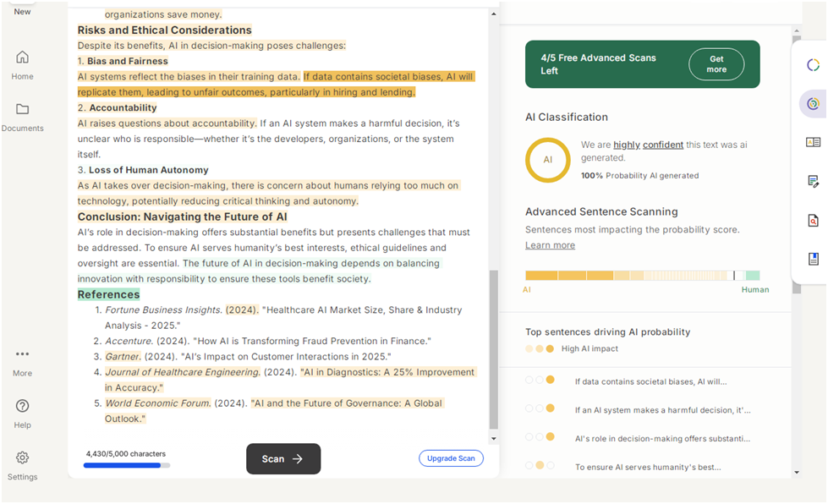Click the bookmarked document icon in right toolbar

[813, 259]
